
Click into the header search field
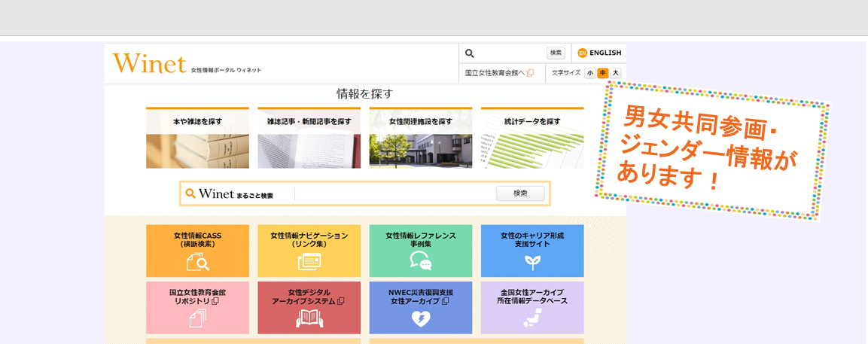click(x=510, y=53)
